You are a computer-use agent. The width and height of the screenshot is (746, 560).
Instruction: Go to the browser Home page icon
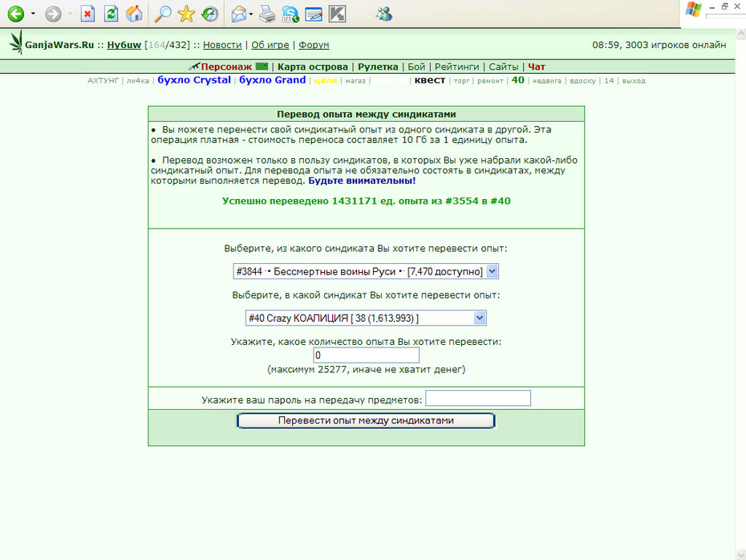point(134,14)
